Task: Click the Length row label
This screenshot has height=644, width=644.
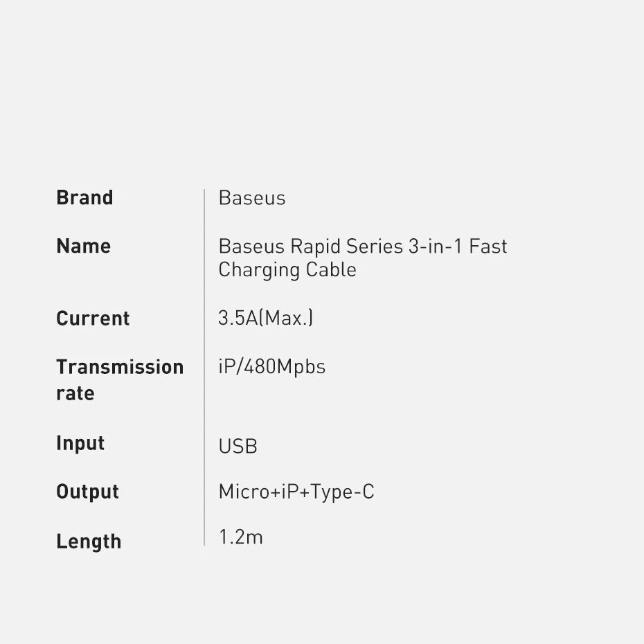Action: pyautogui.click(x=89, y=542)
